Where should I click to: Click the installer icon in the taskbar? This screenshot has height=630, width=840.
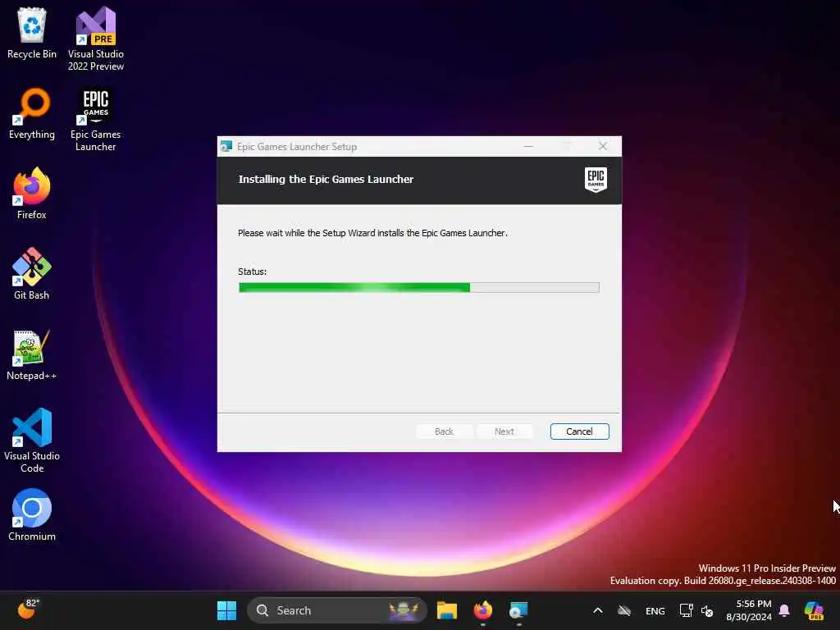(x=518, y=610)
